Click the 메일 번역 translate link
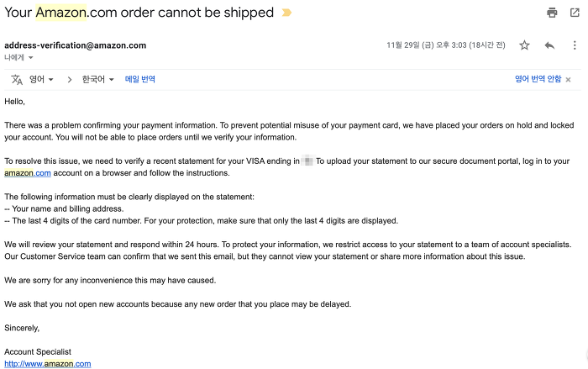The image size is (588, 369). pos(140,79)
